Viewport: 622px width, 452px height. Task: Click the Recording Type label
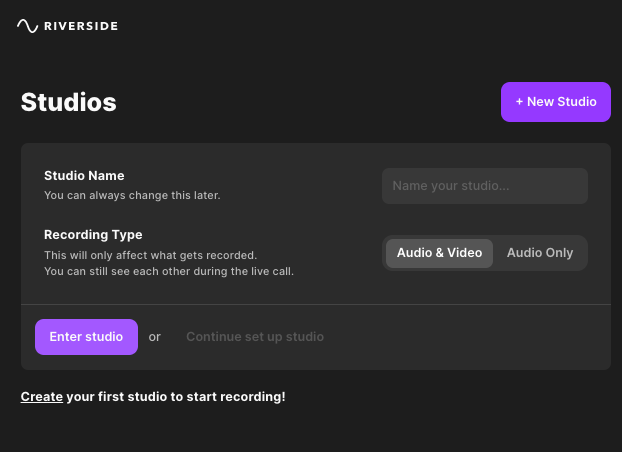(x=93, y=235)
